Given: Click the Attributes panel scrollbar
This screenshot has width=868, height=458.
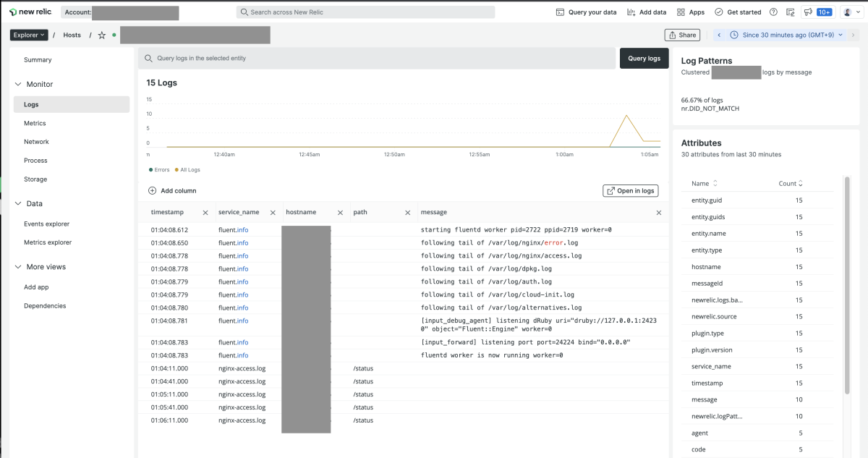Looking at the screenshot, I should click(847, 289).
